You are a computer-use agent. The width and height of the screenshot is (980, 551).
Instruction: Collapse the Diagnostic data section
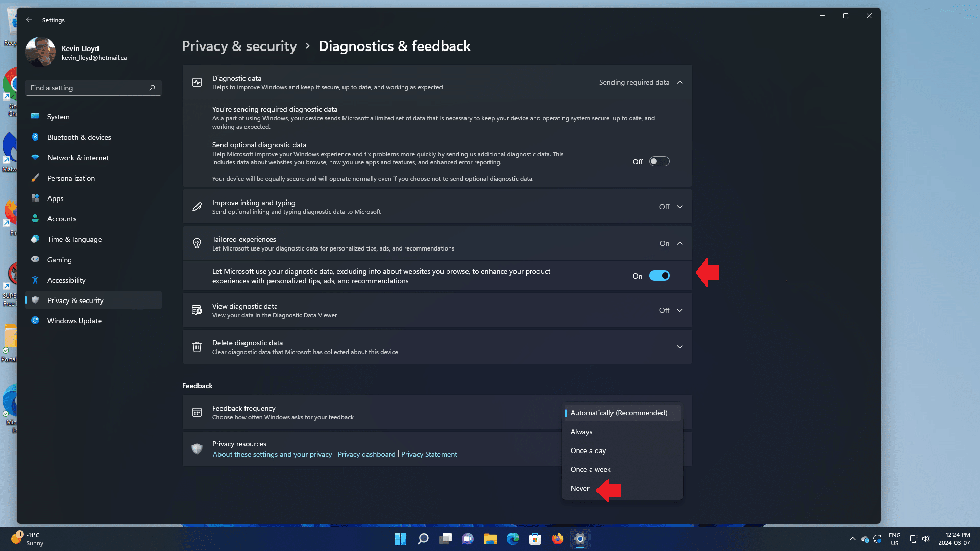(680, 82)
